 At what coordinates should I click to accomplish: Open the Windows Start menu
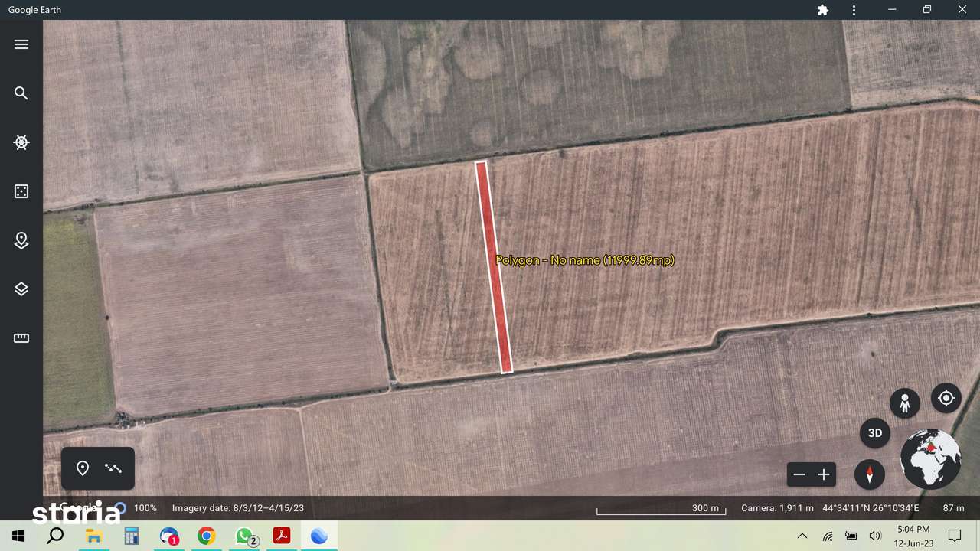pos(18,536)
